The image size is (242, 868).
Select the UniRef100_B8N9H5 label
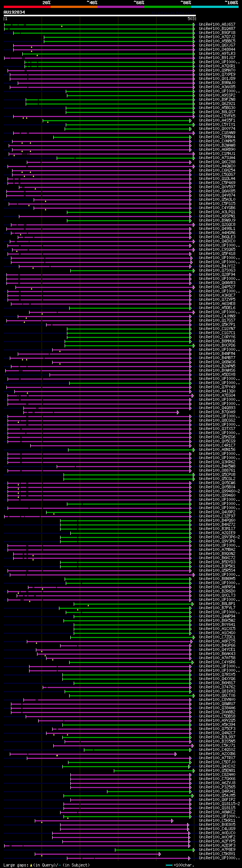(217, 579)
